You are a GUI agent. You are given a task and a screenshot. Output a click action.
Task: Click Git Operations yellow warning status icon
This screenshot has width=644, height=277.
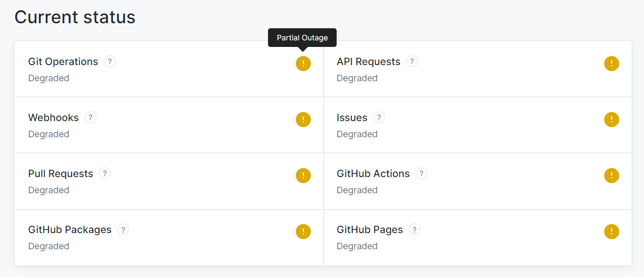[x=303, y=64]
